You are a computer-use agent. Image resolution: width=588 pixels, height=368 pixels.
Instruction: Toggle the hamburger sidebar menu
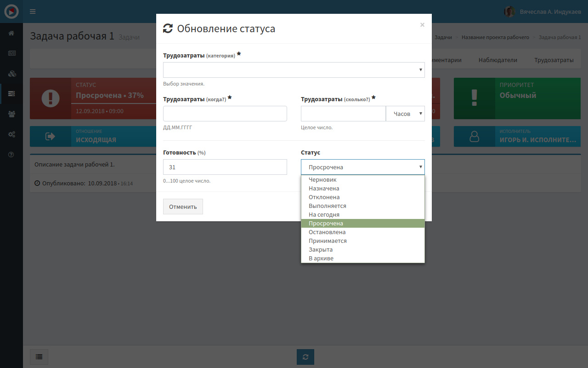tap(33, 11)
